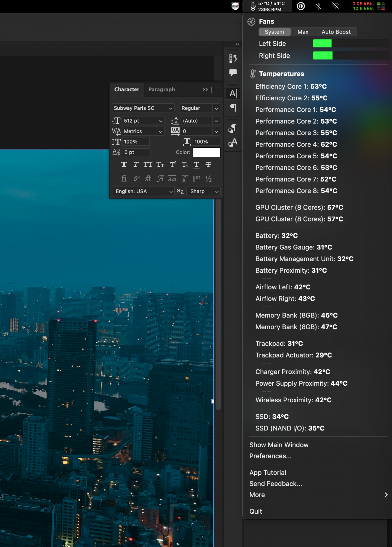Click the Left Side fan speed bar
Viewport: 392px width, 547px height.
click(351, 43)
